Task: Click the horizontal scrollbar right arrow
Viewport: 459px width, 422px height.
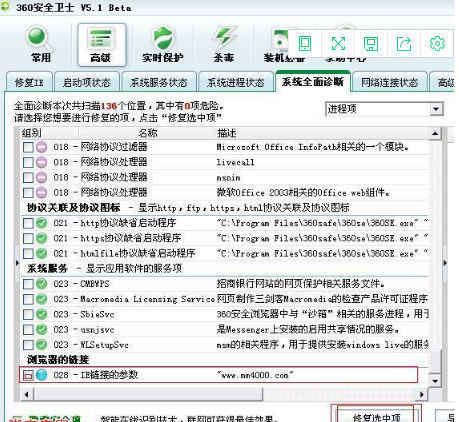Action: point(422,394)
